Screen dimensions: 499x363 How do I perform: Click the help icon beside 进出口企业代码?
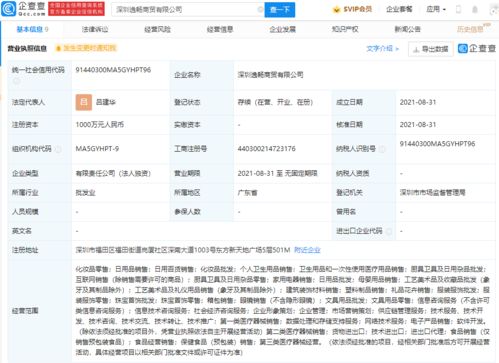pyautogui.click(x=389, y=231)
